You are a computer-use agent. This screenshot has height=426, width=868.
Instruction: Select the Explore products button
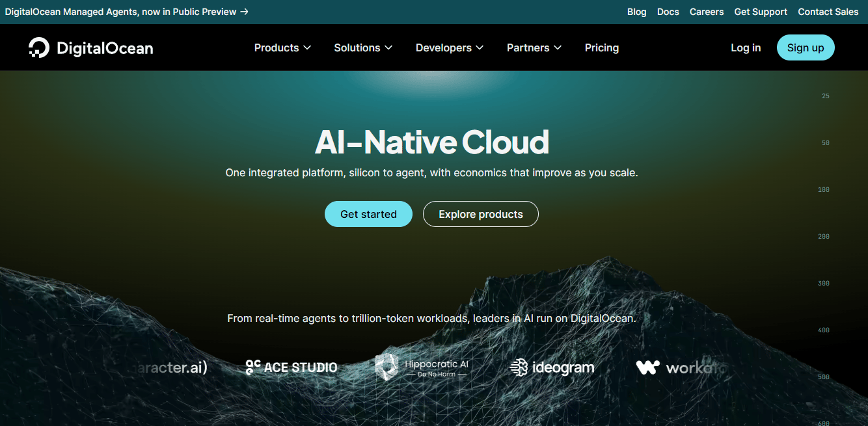(x=481, y=214)
